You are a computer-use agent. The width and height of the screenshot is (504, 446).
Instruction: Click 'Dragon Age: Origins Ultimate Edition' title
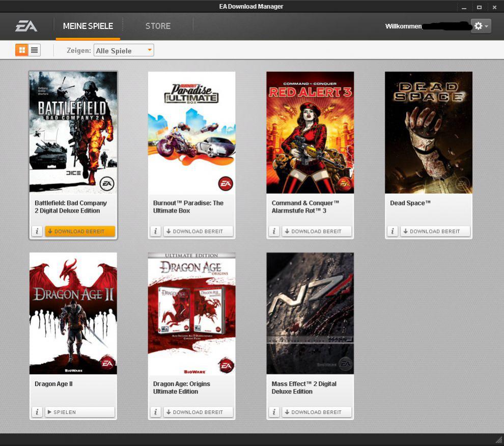182,388
